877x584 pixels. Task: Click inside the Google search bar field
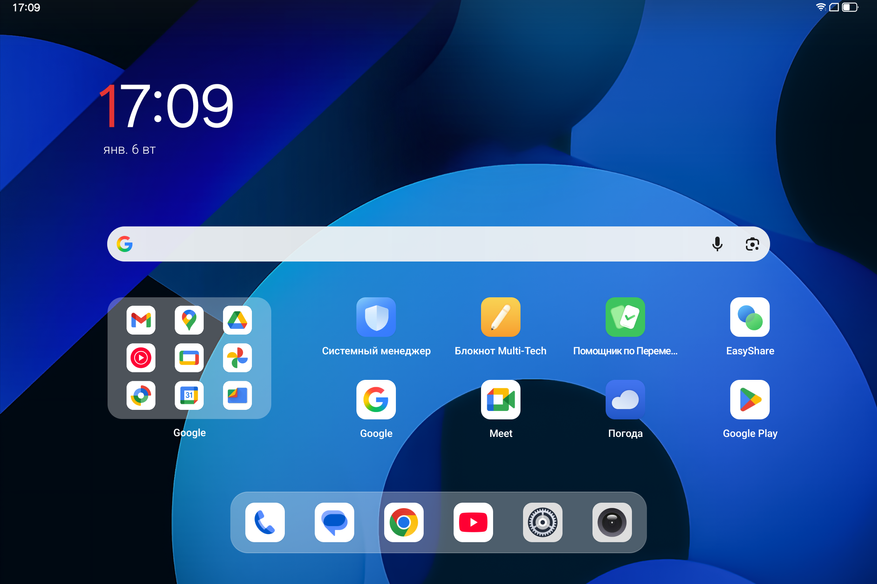438,244
